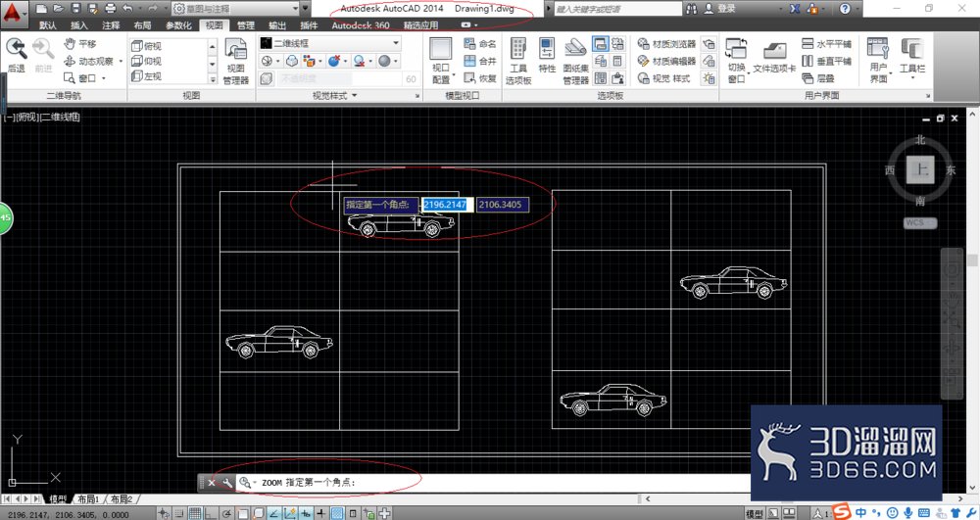Click 层叠 cascade windows

coord(818,78)
